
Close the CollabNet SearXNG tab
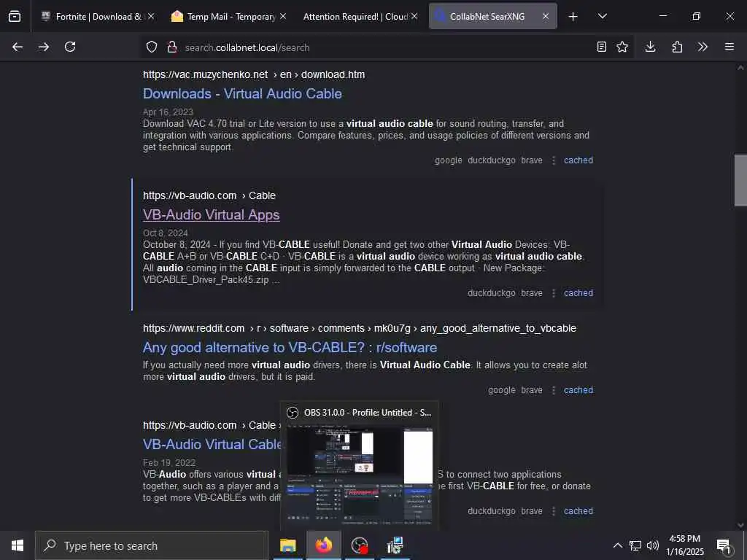[546, 16]
